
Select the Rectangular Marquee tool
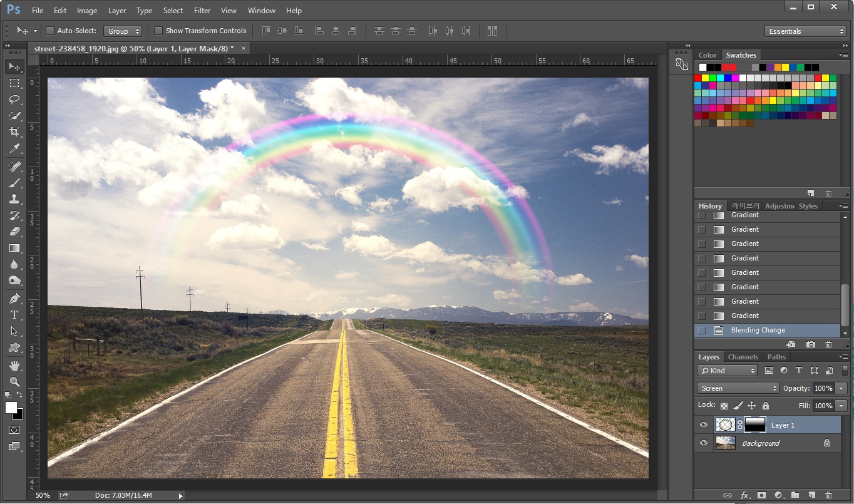pos(14,83)
